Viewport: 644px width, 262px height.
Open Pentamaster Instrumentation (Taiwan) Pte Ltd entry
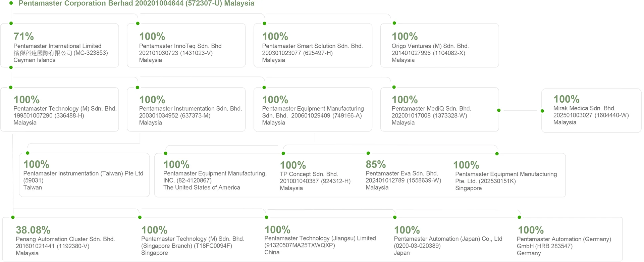pyautogui.click(x=84, y=175)
